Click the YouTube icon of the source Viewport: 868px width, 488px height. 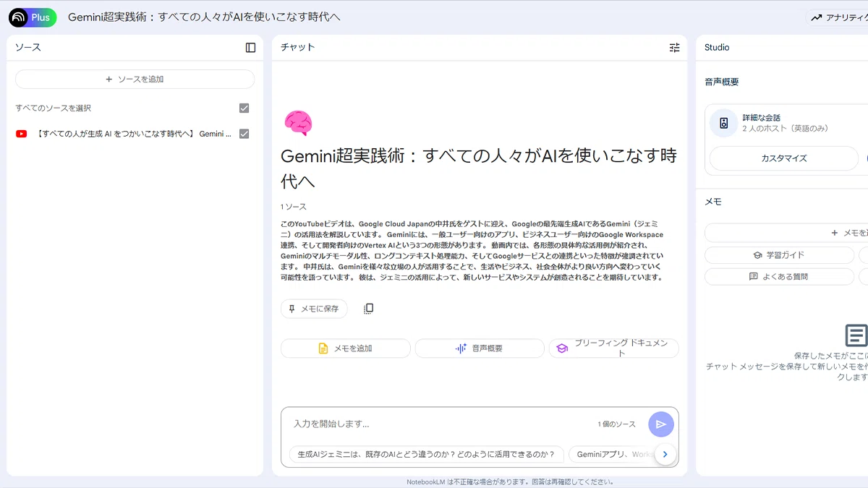pos(22,134)
